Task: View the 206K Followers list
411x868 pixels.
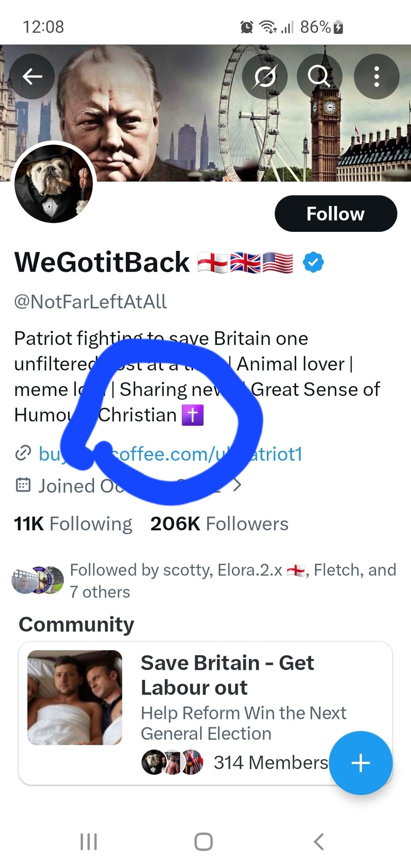Action: pyautogui.click(x=219, y=524)
